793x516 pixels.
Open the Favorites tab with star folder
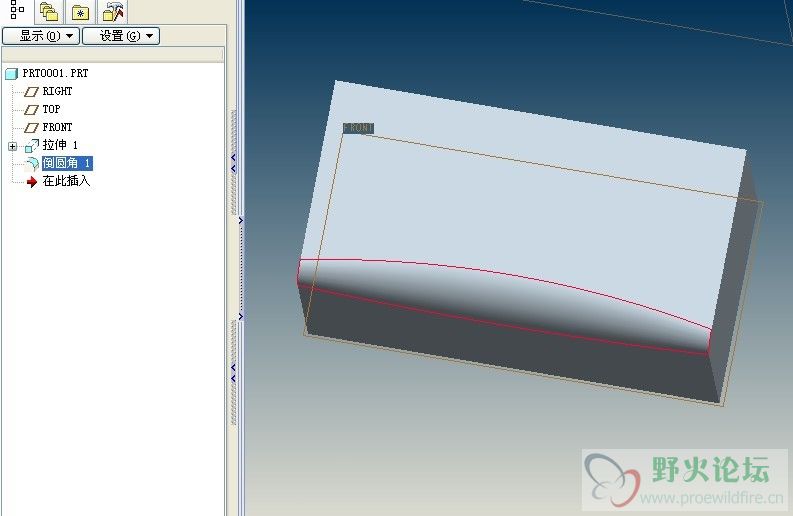coord(80,12)
